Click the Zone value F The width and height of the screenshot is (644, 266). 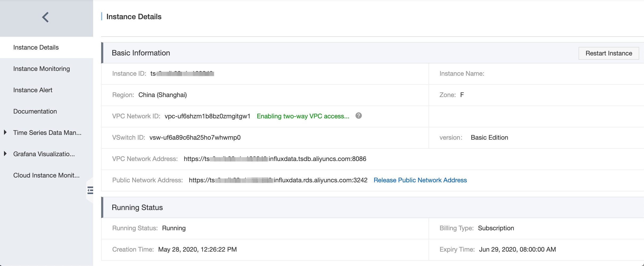point(462,95)
